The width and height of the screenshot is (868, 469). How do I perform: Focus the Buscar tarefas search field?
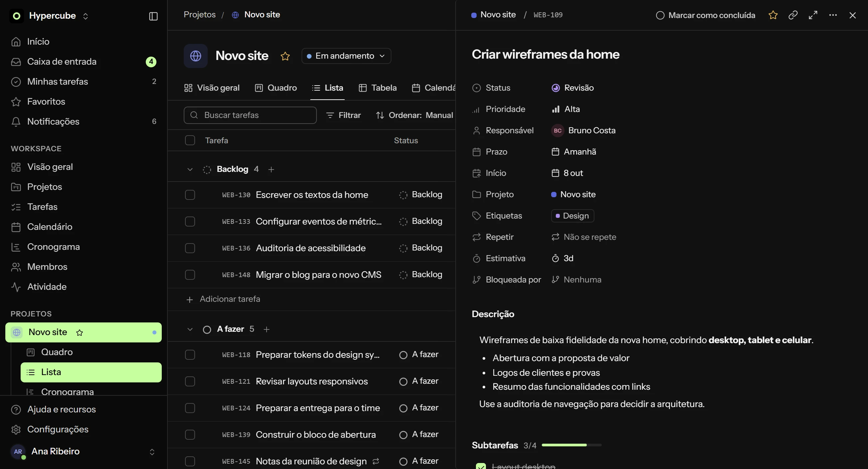tap(250, 115)
